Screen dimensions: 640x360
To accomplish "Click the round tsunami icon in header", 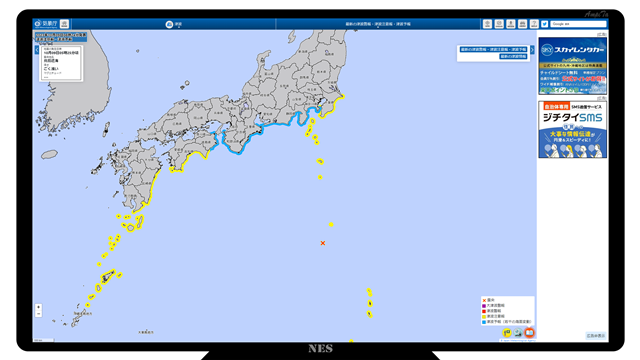I will click(169, 24).
